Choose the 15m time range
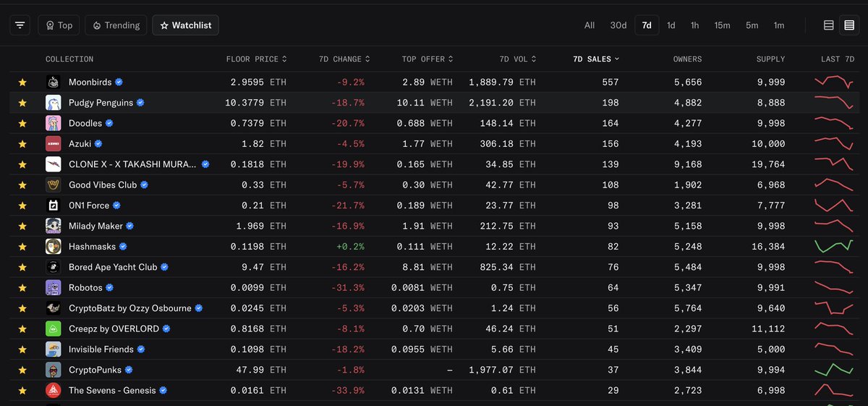Viewport: 868px width, 406px height. [722, 25]
